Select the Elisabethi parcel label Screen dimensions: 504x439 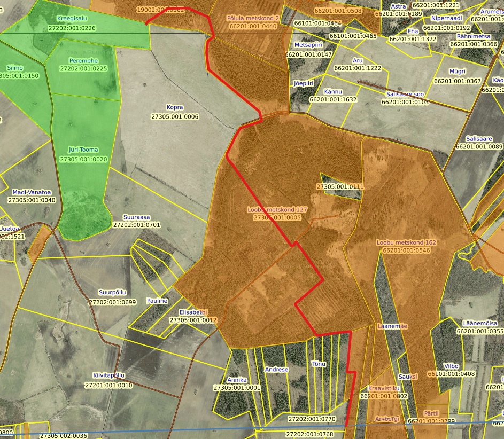point(193,312)
